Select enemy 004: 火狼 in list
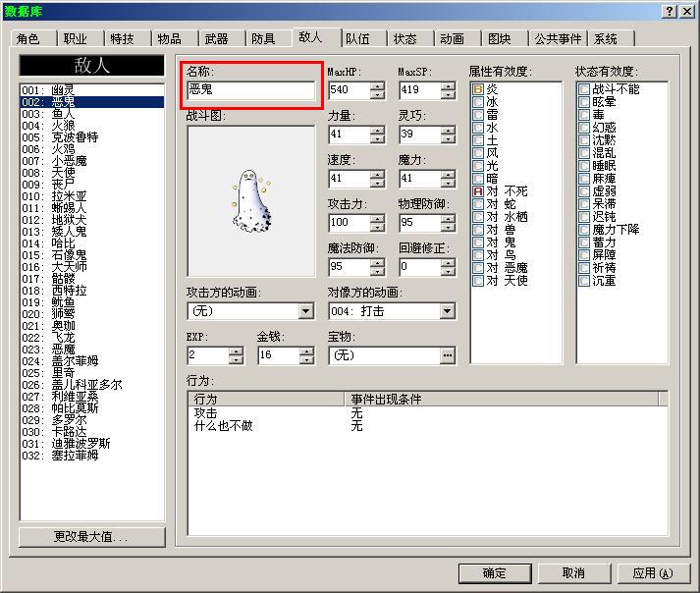This screenshot has height=593, width=700. (x=92, y=126)
